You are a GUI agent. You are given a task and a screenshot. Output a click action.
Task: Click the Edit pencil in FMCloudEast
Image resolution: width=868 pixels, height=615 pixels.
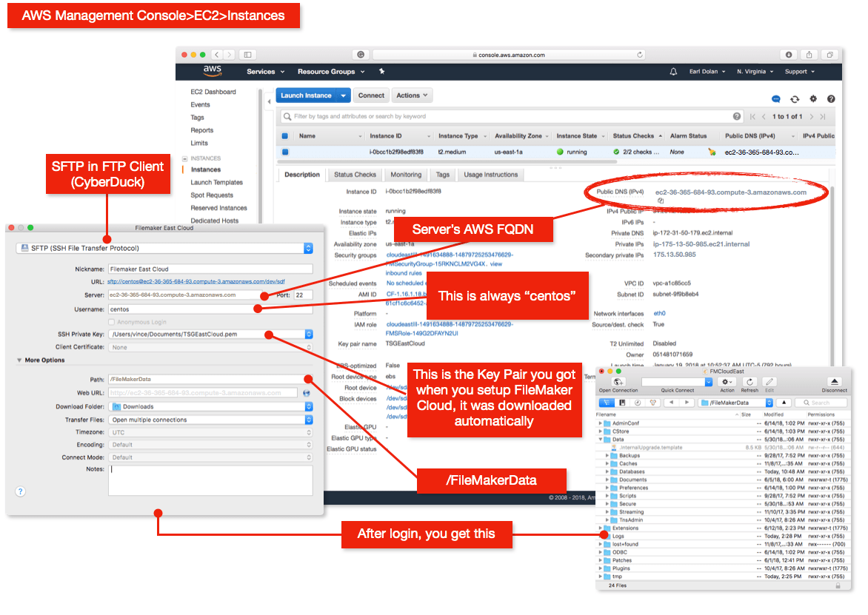[x=769, y=382]
